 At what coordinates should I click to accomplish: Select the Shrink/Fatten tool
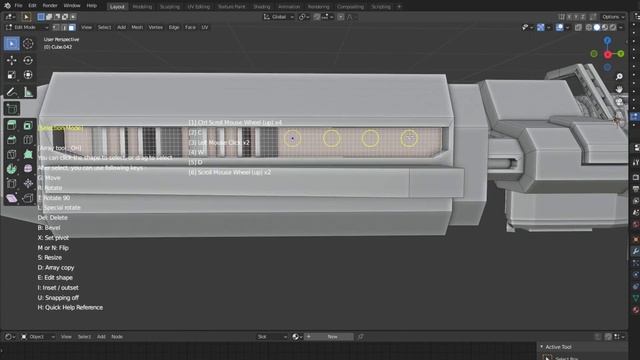(x=28, y=184)
